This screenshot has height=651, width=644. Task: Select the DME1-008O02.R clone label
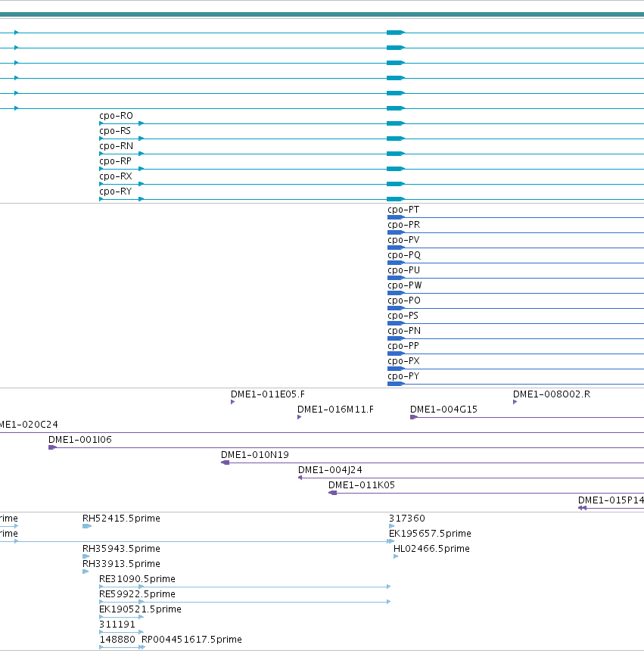(552, 394)
